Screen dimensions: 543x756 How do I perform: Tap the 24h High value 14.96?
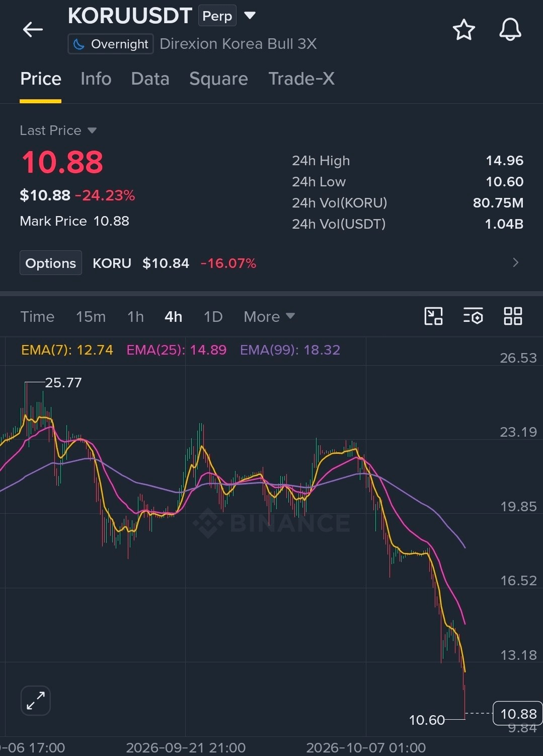point(504,161)
